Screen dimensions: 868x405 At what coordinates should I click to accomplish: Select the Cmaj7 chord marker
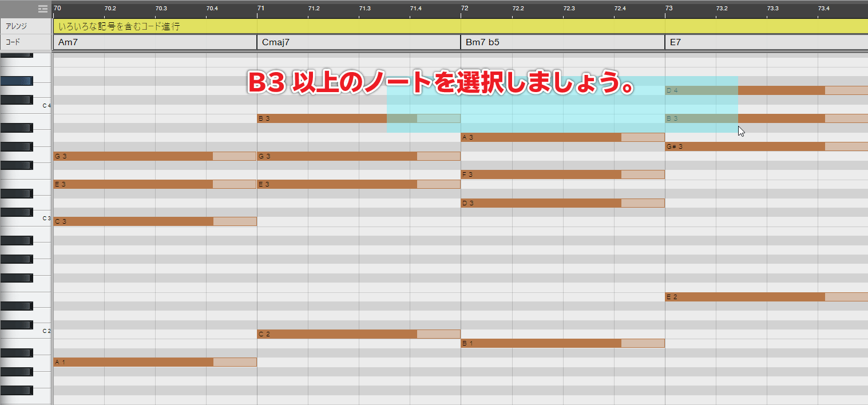coord(358,42)
